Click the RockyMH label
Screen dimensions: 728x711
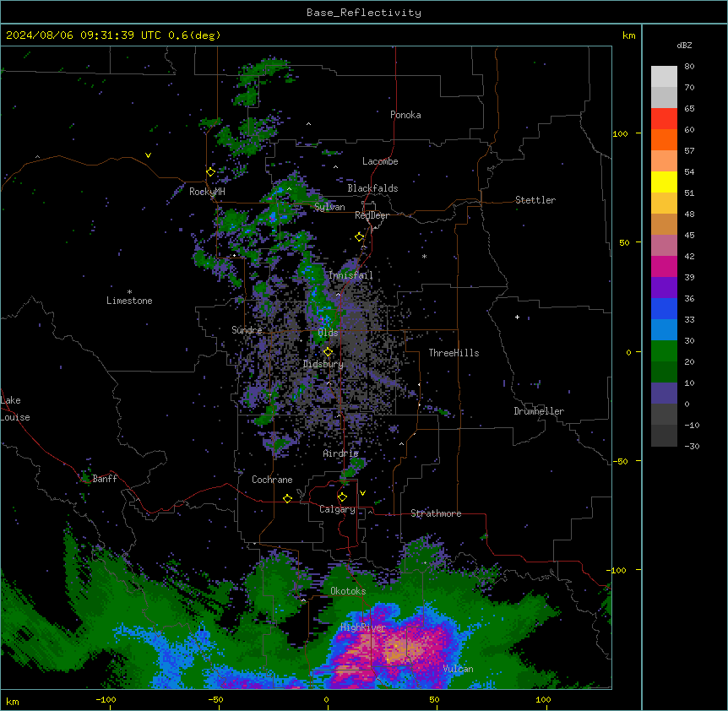click(207, 192)
